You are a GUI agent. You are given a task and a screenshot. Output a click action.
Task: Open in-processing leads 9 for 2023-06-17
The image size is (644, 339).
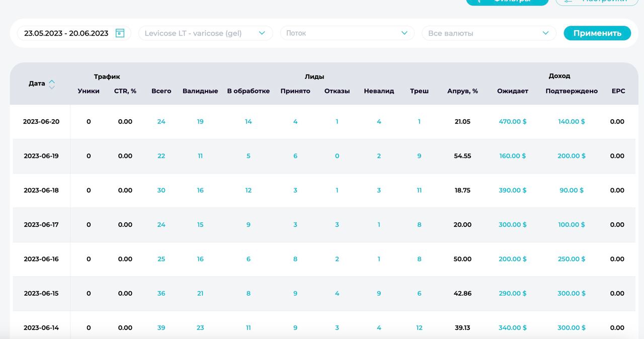click(x=249, y=225)
